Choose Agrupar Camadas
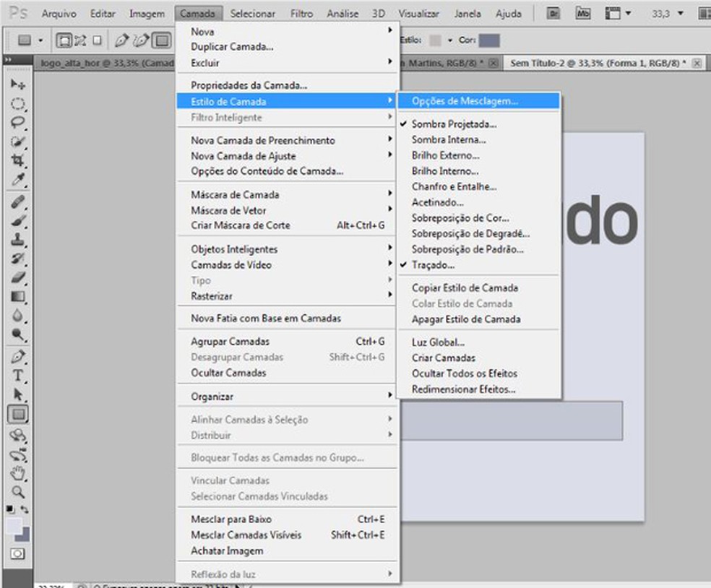This screenshot has height=588, width=711. (288, 342)
